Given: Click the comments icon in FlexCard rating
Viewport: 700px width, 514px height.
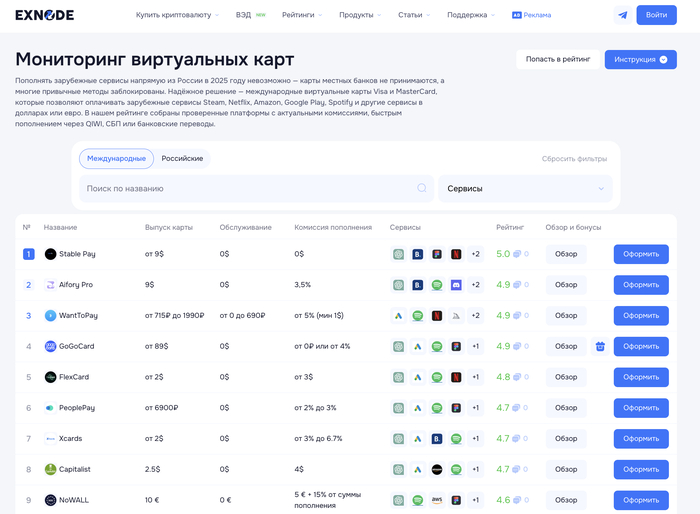Looking at the screenshot, I should click(517, 377).
